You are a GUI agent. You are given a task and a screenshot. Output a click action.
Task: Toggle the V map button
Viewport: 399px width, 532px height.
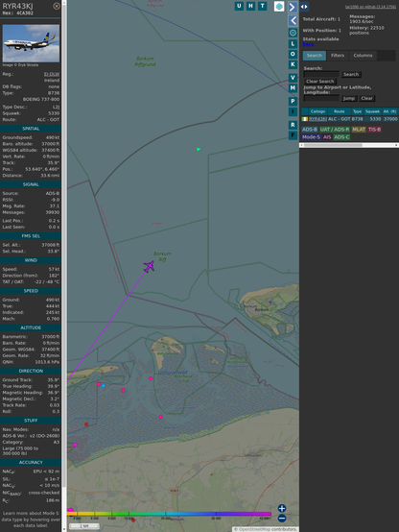coord(293,78)
